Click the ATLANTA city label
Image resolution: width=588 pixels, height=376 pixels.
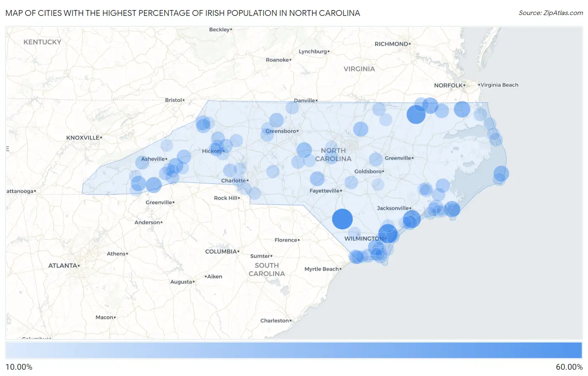pos(63,266)
